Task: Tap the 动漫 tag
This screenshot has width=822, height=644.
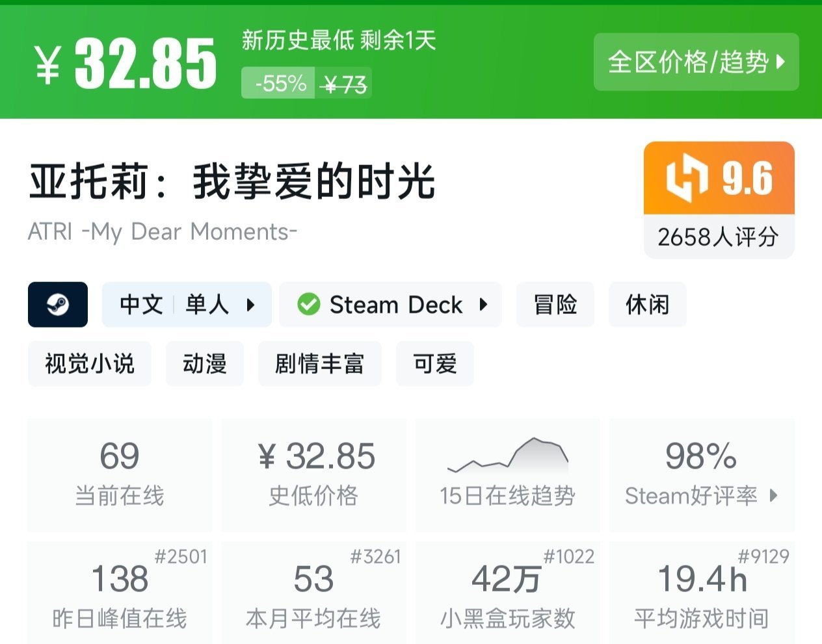Action: tap(205, 364)
